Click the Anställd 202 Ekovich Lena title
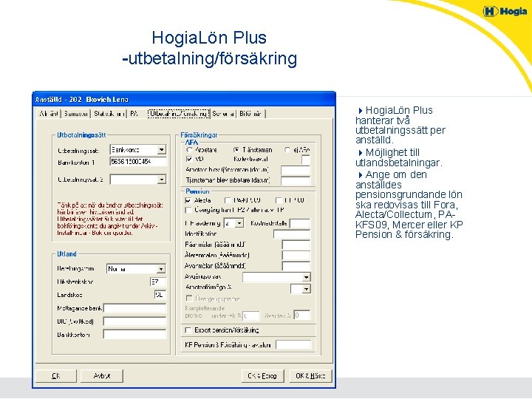The image size is (532, 399). pos(82,100)
